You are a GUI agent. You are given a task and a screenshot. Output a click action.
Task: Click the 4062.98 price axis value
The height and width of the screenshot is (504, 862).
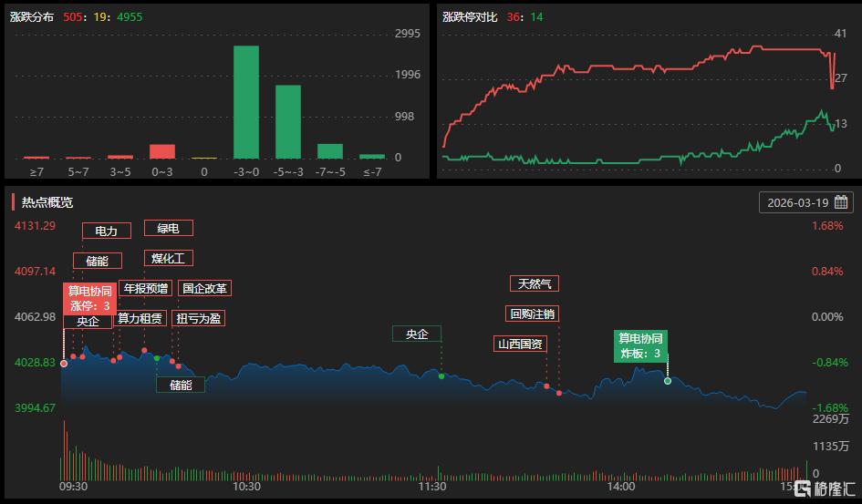pos(36,317)
